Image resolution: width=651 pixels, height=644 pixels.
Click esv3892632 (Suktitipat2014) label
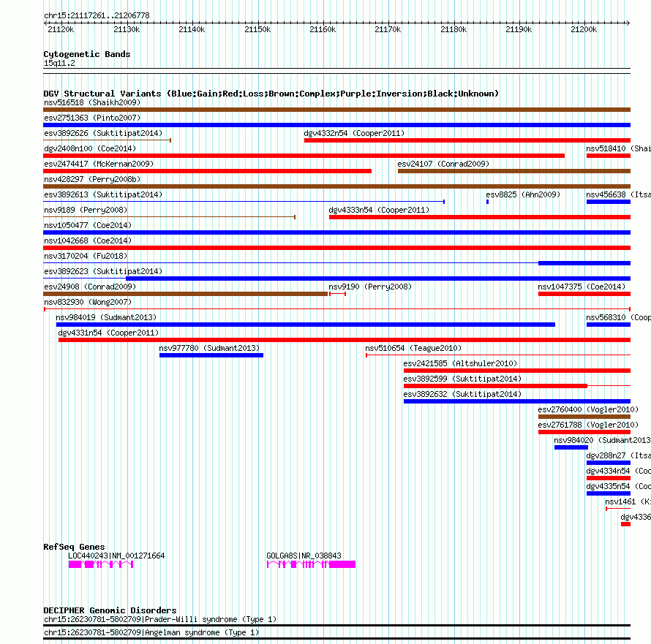(462, 394)
